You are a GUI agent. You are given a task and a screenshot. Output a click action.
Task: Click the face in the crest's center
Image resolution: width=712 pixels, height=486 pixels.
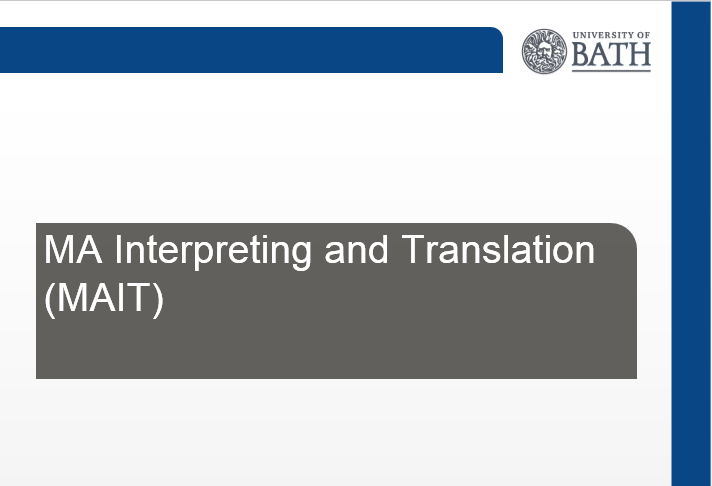click(x=544, y=49)
